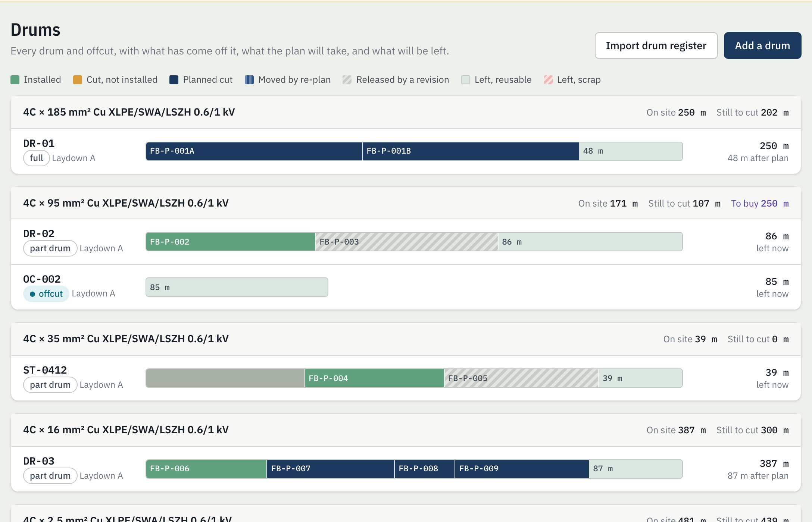Click the Left, scrap legend swatch

548,80
